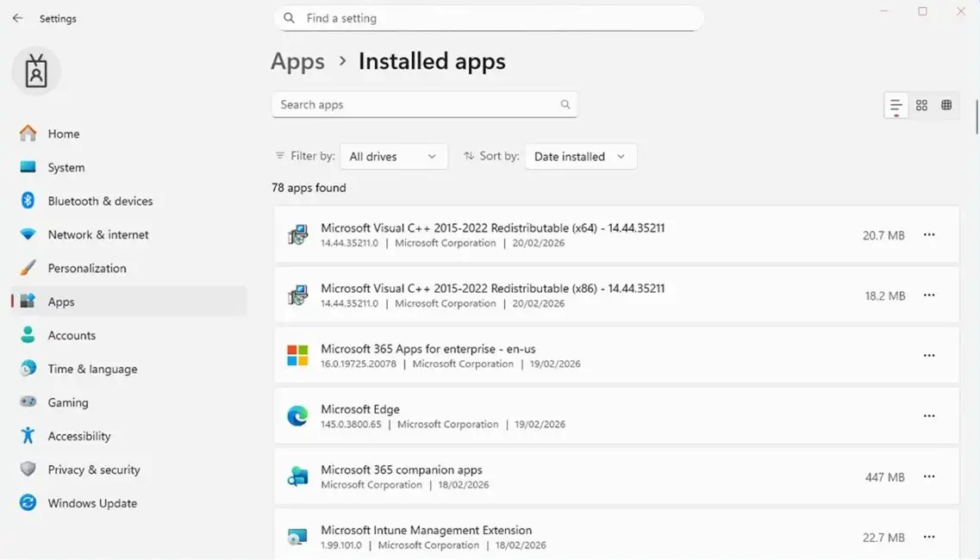980x560 pixels.
Task: Click the back arrow in Settings
Action: click(x=17, y=18)
